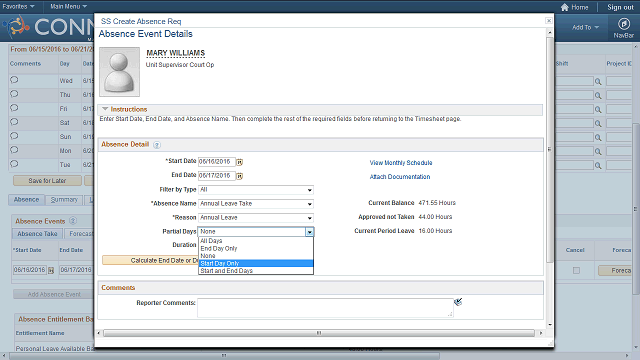Screen dimensions: 640x360
Task: Close the SS Create Absence Req dialog
Action: tap(549, 20)
